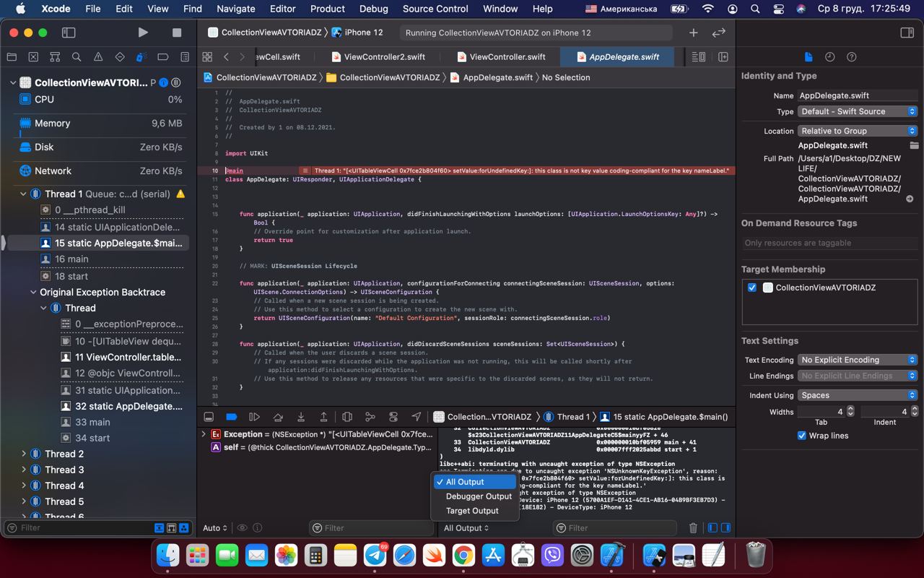Show the Quick Help inspector icon
924x578 pixels.
click(852, 57)
